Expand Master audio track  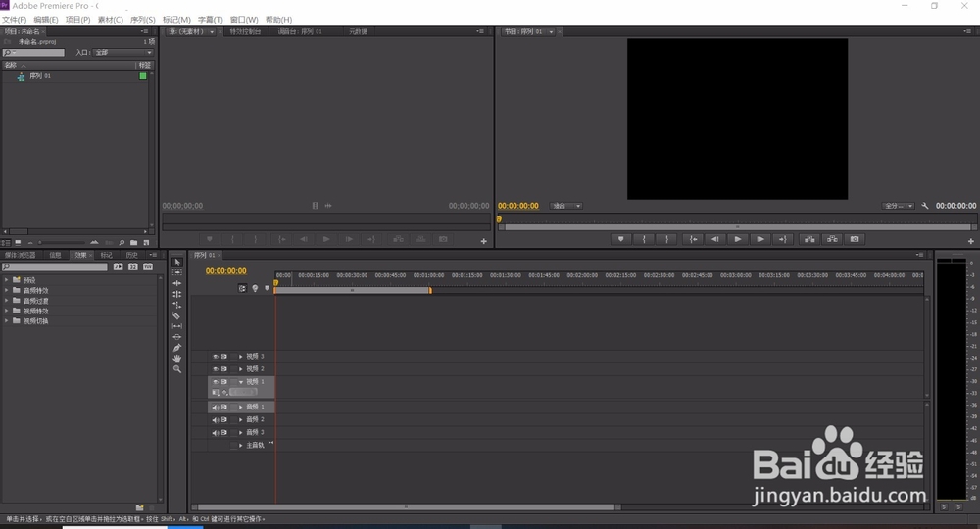pos(241,446)
